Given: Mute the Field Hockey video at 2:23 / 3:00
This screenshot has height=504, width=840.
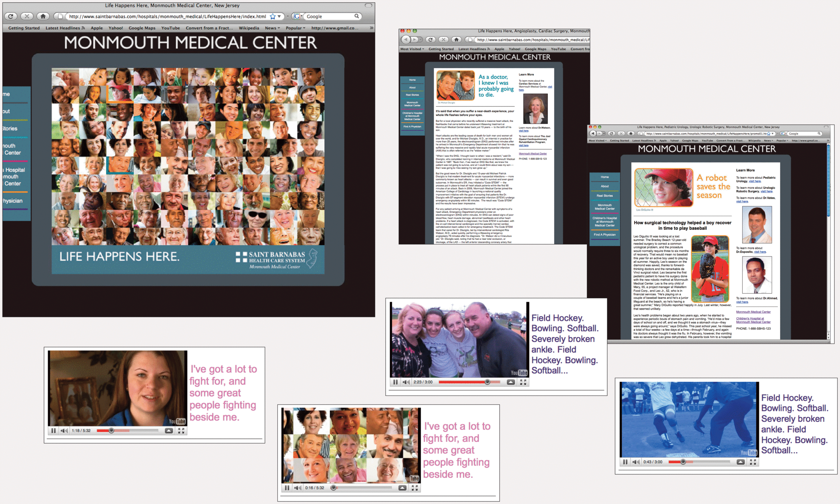Looking at the screenshot, I should [406, 382].
